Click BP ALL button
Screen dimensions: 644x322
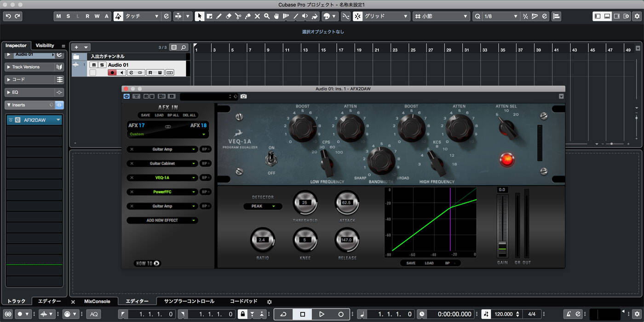click(173, 115)
